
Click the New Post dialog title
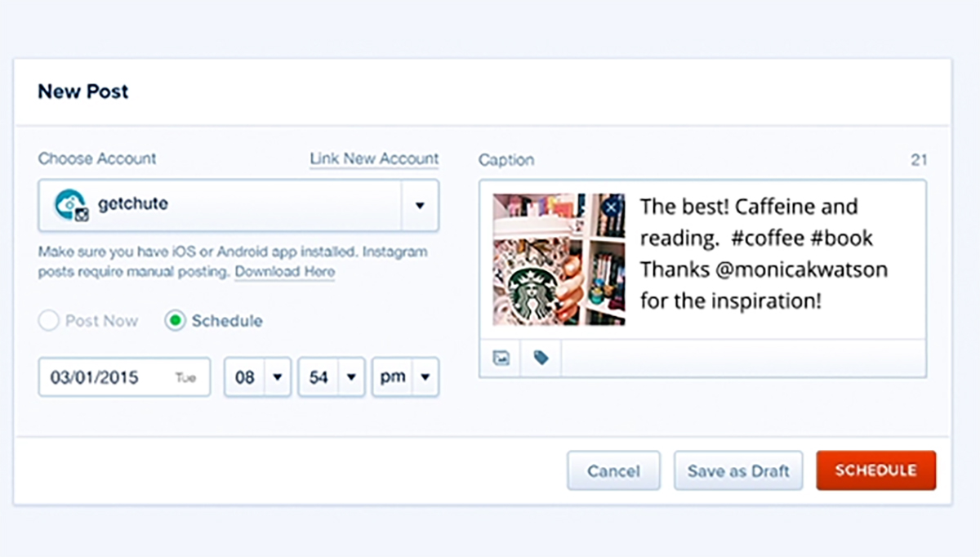83,91
